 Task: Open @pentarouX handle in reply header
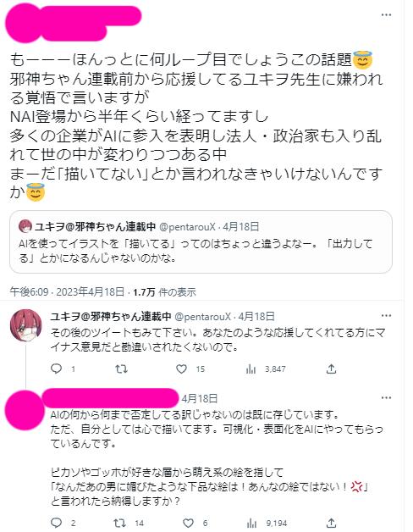point(202,317)
